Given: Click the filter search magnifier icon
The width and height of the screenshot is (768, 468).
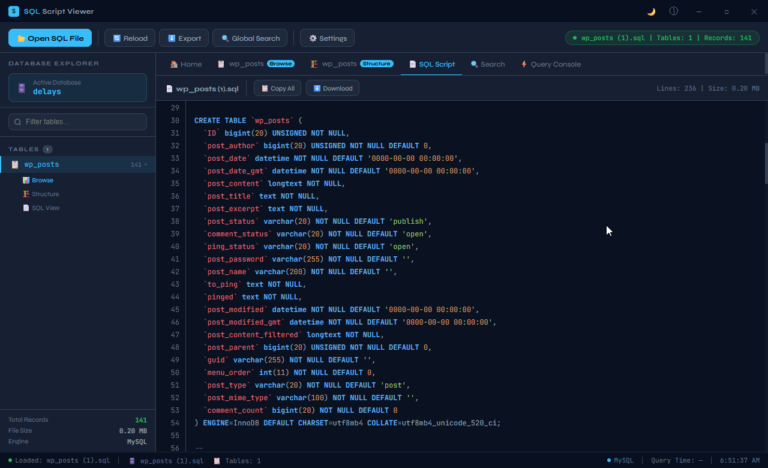Looking at the screenshot, I should [18, 122].
